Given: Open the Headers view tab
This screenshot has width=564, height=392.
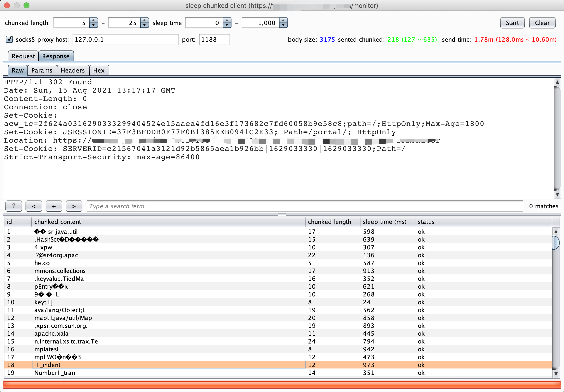Looking at the screenshot, I should 73,71.
